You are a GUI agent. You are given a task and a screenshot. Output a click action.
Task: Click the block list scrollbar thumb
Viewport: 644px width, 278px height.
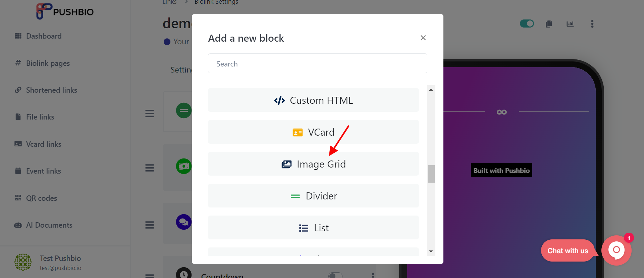431,174
